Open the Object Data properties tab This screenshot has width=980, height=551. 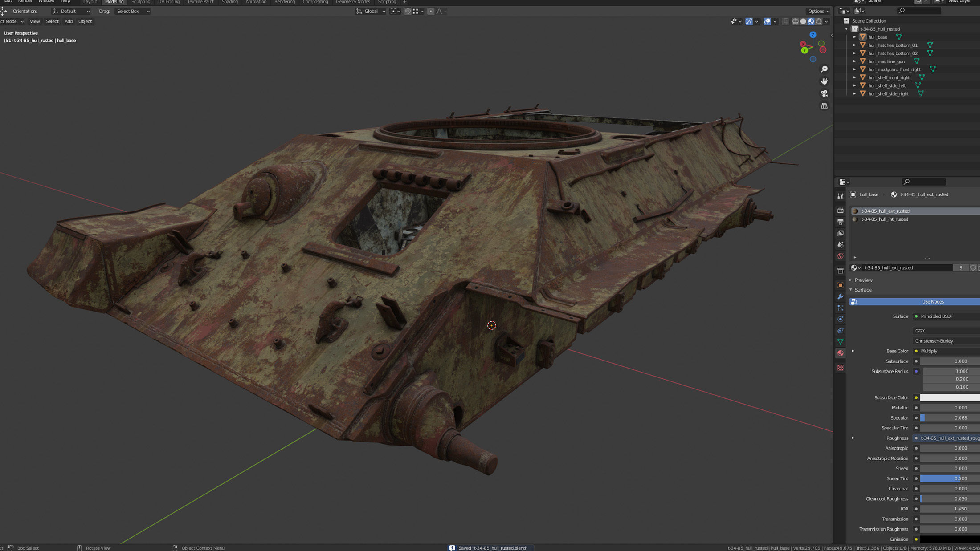coord(840,342)
